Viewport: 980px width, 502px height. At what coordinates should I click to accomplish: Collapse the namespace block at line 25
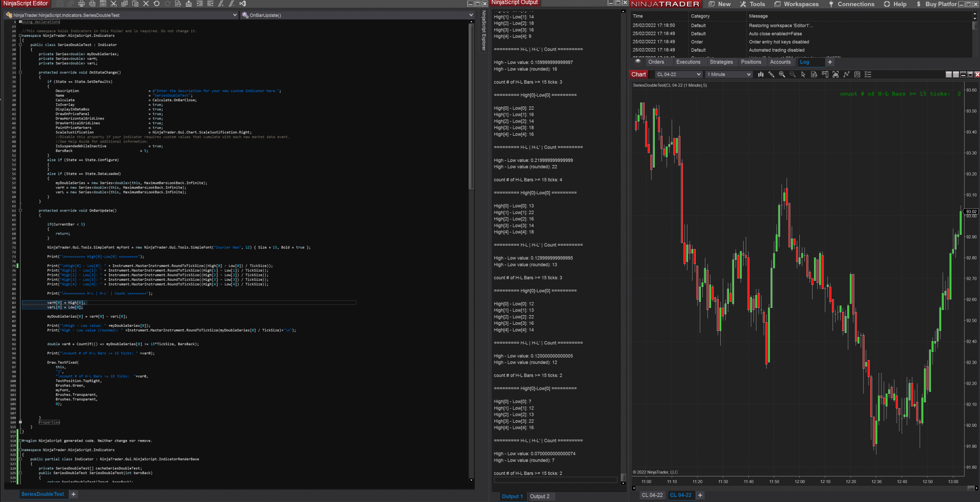[20, 36]
